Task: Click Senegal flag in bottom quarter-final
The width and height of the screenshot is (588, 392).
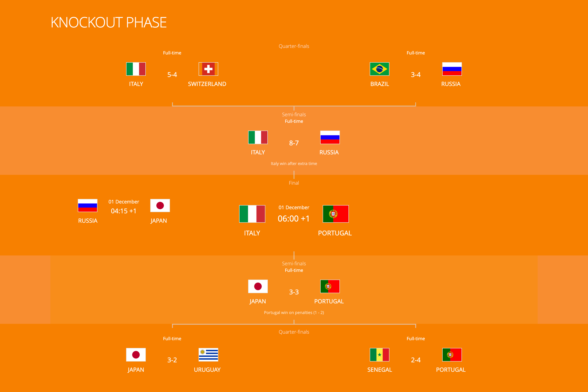Action: click(x=380, y=355)
